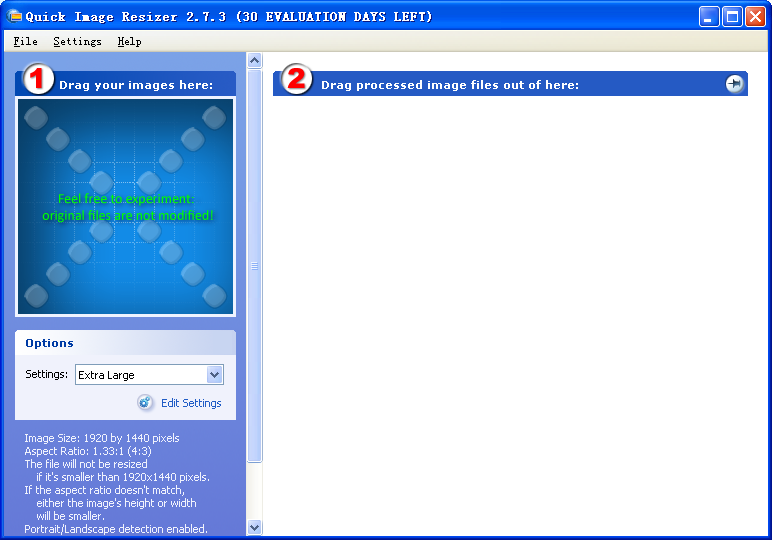The image size is (772, 540).
Task: Select the Extra Large settings combo box
Action: coord(149,375)
